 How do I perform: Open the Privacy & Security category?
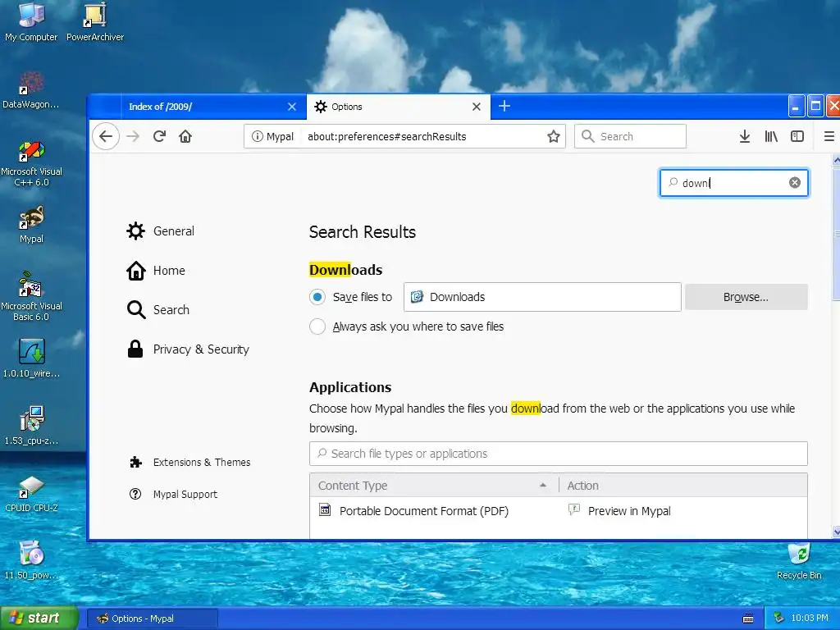[188, 349]
